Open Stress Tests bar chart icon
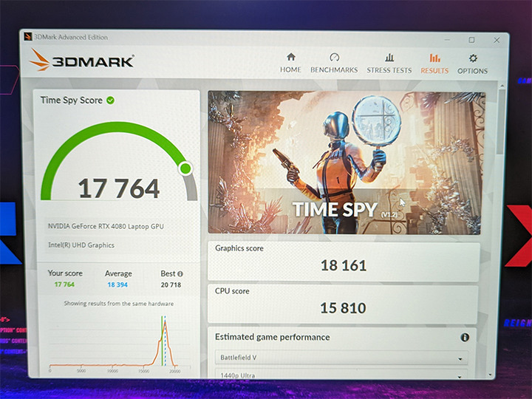Viewport: 532px width, 399px height. [389, 58]
